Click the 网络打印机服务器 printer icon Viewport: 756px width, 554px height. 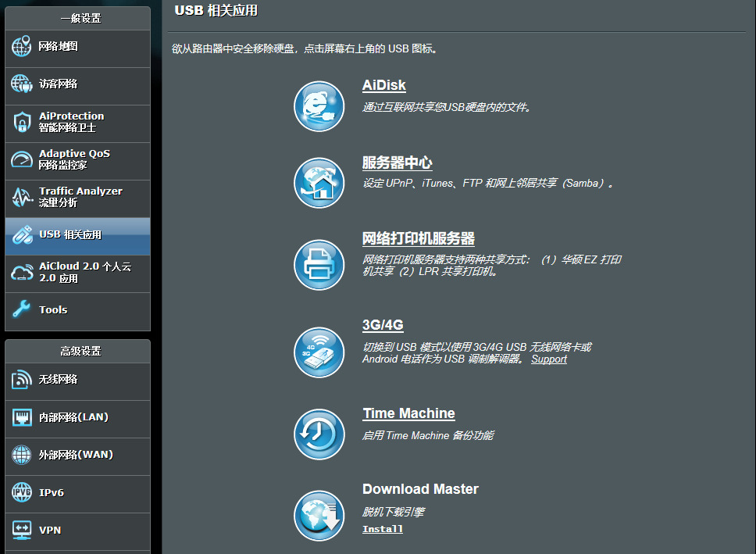(x=319, y=265)
